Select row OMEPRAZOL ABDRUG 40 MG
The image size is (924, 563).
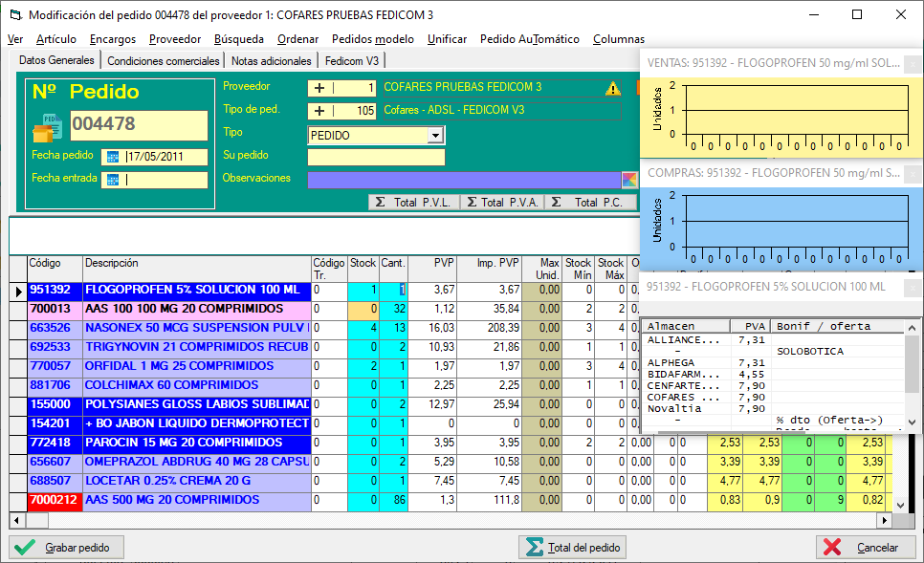(197, 463)
